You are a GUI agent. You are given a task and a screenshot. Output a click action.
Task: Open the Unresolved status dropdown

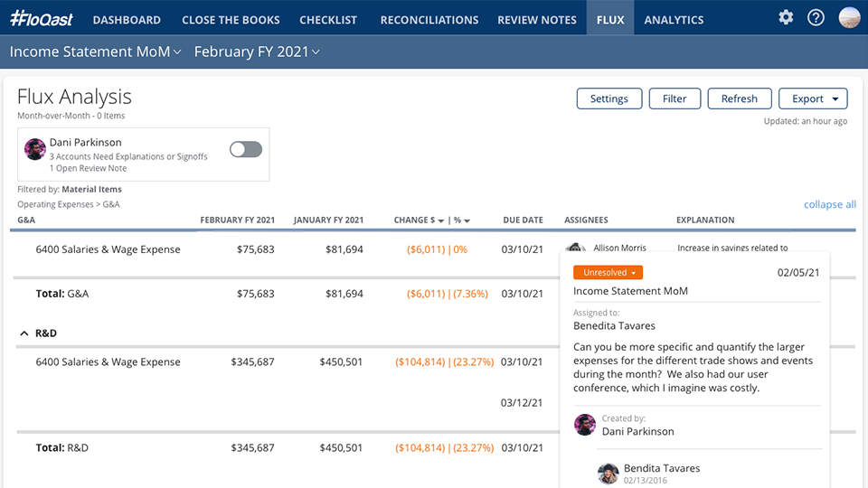coord(610,272)
